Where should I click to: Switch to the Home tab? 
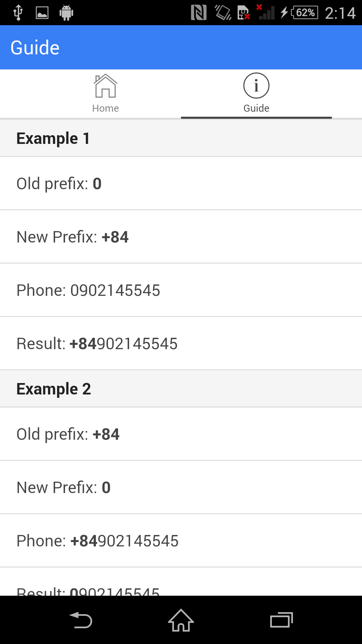coord(105,94)
